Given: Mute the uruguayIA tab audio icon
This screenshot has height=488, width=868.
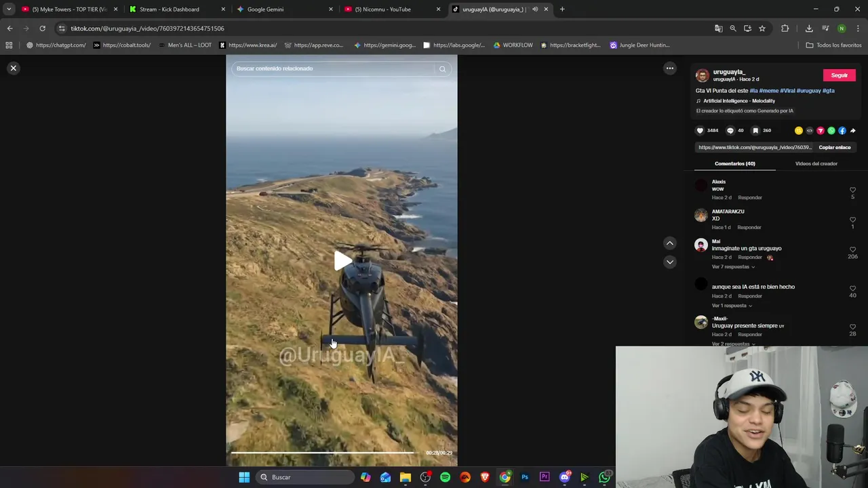Looking at the screenshot, I should tap(535, 9).
